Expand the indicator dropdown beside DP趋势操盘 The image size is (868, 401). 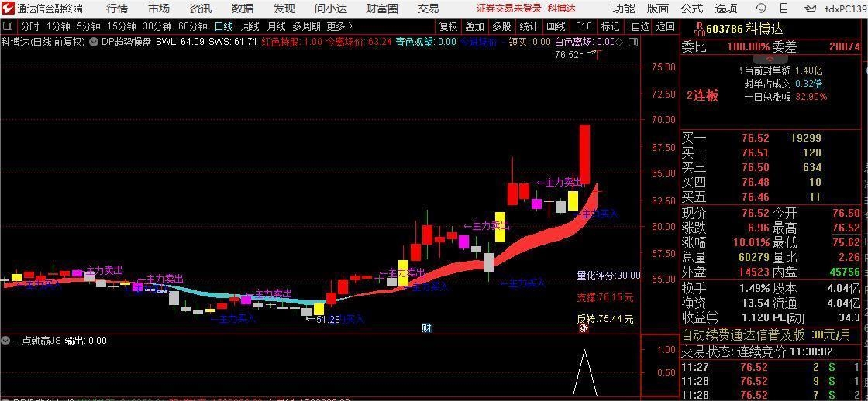[95, 42]
